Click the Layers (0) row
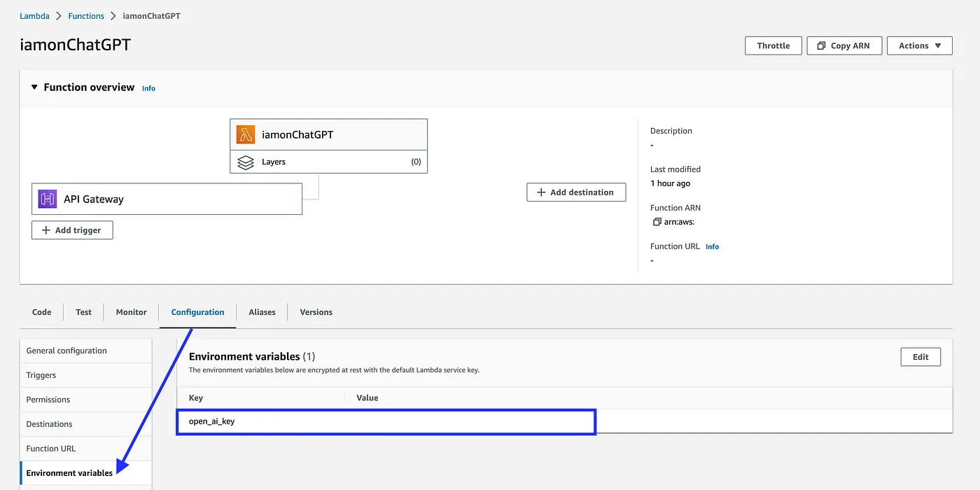980x490 pixels. [328, 162]
